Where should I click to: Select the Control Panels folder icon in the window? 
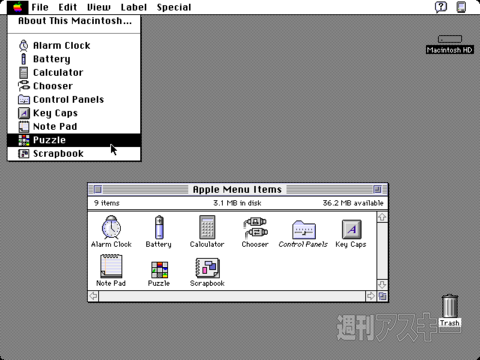click(304, 230)
